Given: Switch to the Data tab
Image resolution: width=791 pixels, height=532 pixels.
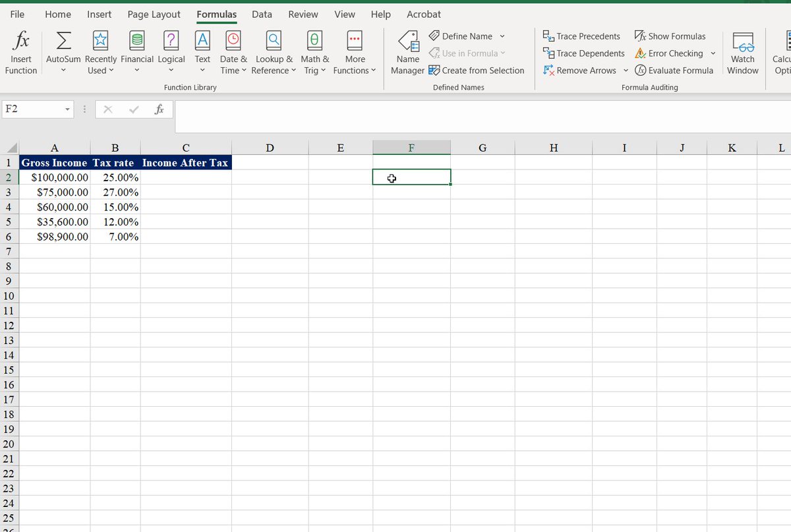Looking at the screenshot, I should click(262, 14).
